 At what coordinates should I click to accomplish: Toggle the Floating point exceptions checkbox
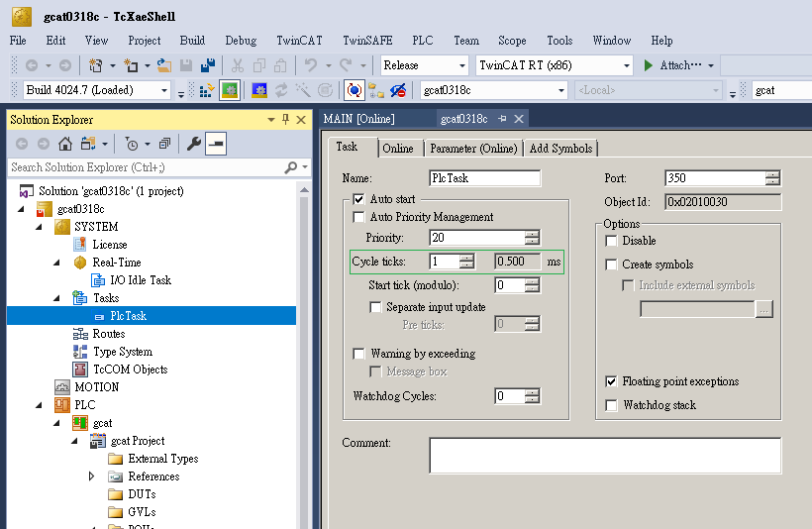(x=612, y=381)
